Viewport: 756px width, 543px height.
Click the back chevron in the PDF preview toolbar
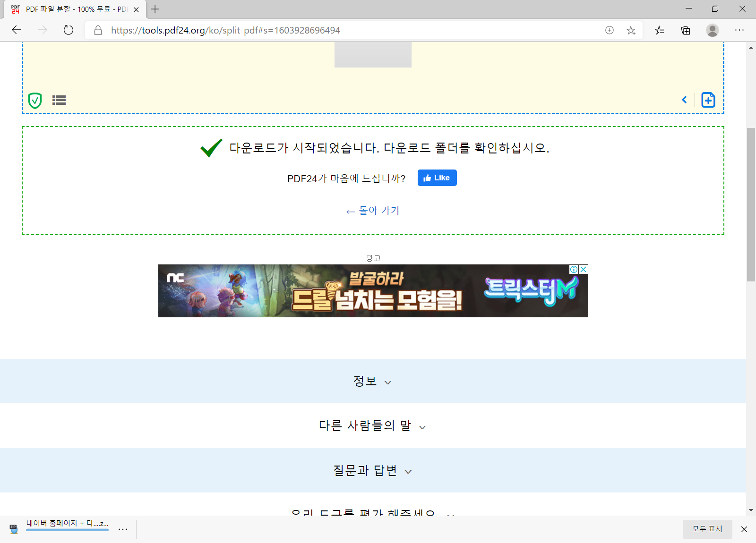click(684, 100)
